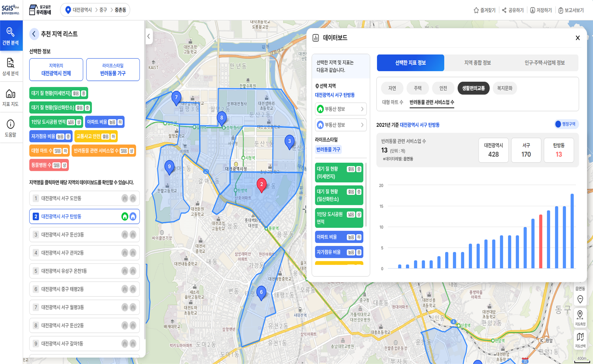Go back from 추천 지역 리스트

pyautogui.click(x=34, y=34)
